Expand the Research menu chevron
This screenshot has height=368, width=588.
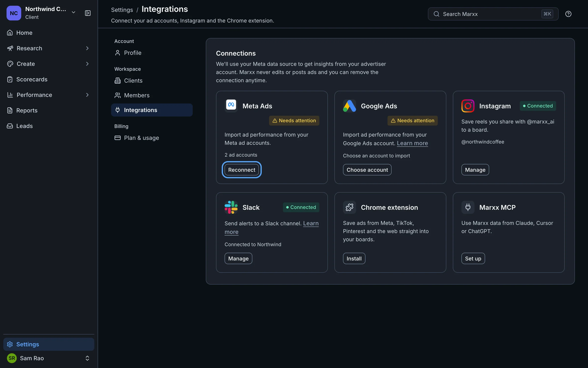click(x=87, y=48)
